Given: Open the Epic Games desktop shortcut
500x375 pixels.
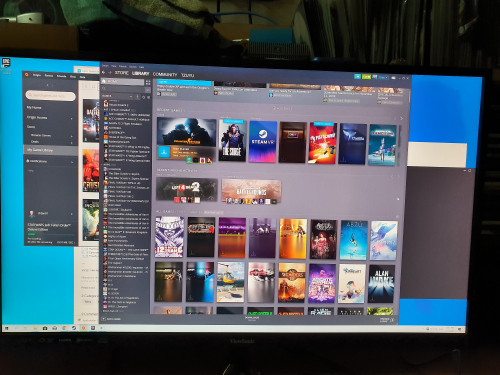Looking at the screenshot, I should click(6, 65).
